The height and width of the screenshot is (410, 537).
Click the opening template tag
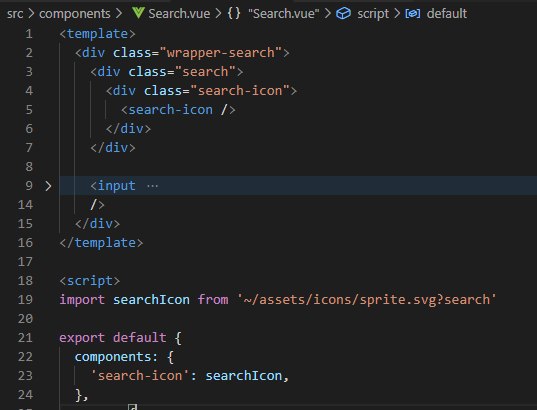[98, 34]
